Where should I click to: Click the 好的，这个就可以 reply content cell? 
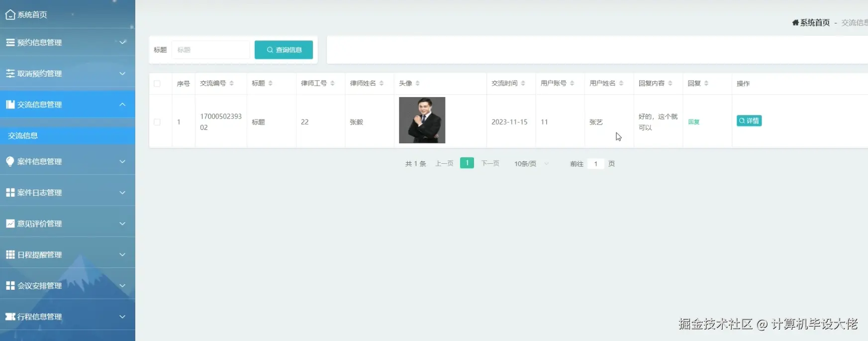pos(658,122)
